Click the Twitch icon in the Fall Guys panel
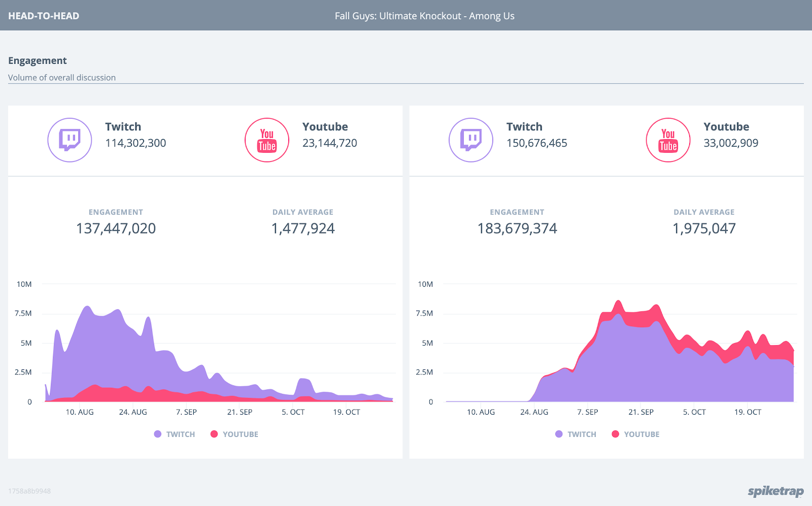 tap(70, 140)
